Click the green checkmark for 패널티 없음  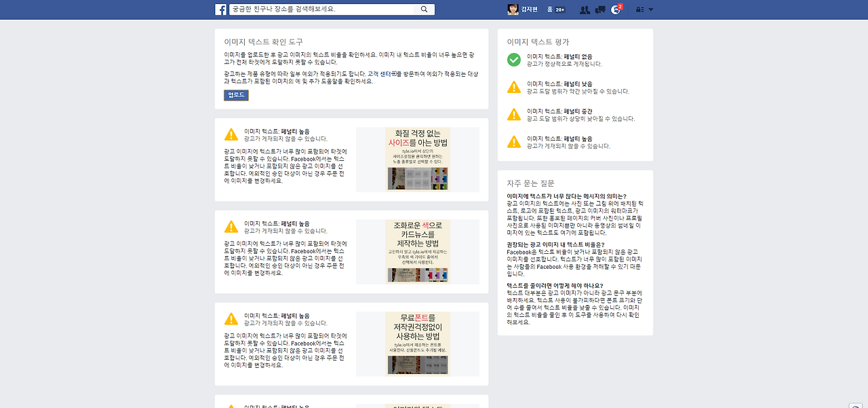click(512, 60)
